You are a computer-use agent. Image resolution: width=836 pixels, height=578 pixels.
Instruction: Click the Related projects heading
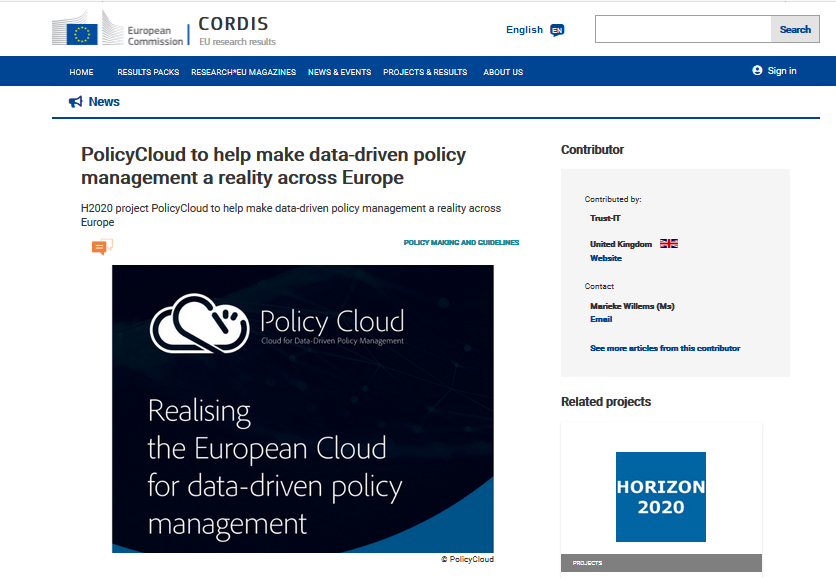click(x=606, y=402)
